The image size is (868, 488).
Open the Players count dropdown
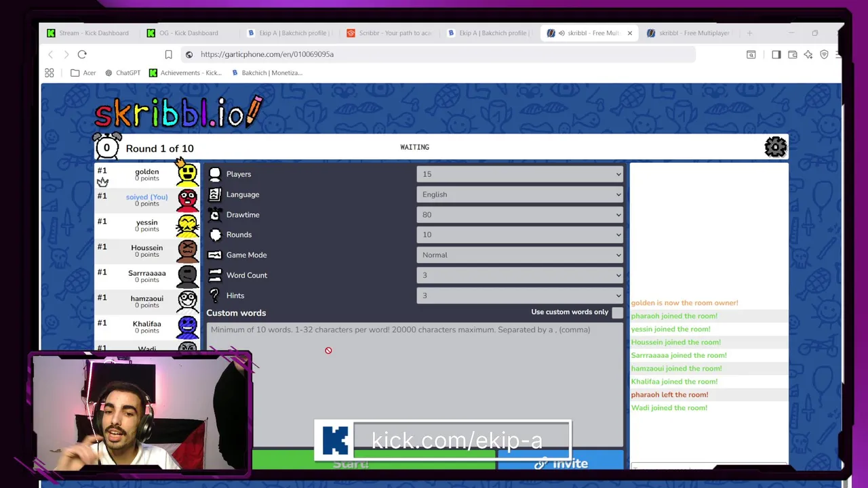pyautogui.click(x=519, y=174)
